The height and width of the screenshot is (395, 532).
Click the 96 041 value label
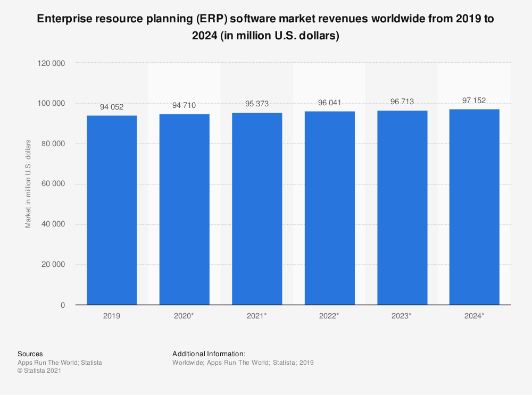pos(329,103)
